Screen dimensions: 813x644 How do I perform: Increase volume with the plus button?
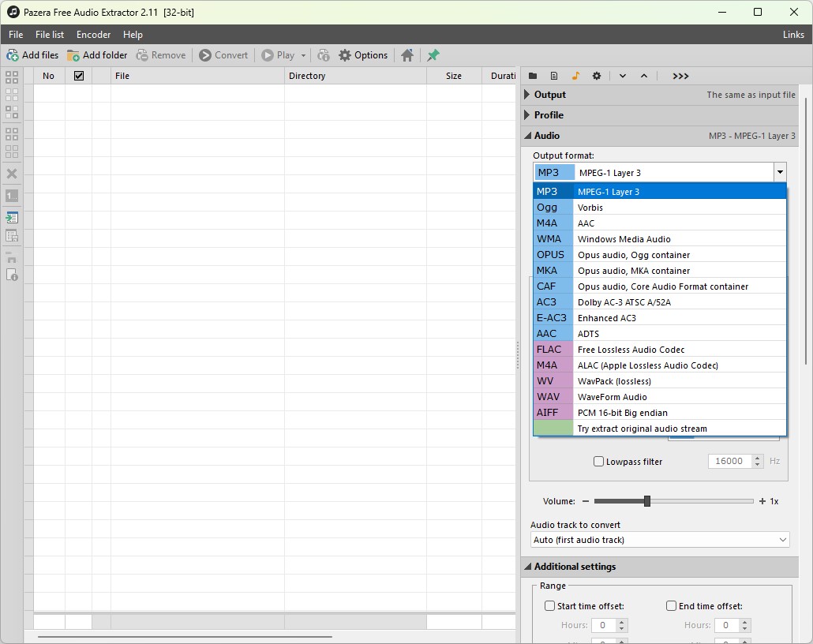coord(762,501)
